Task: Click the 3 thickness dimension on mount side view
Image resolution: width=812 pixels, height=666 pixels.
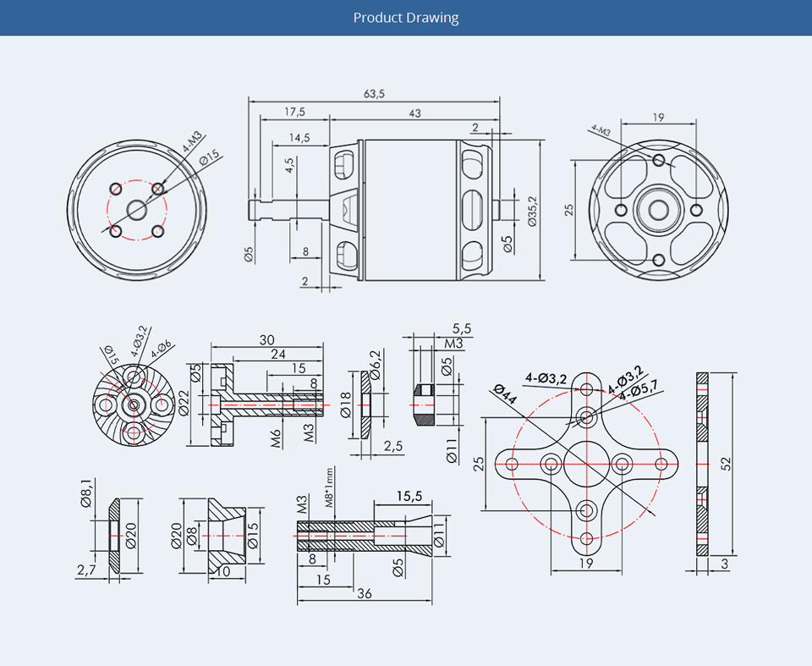Action: pos(725,564)
